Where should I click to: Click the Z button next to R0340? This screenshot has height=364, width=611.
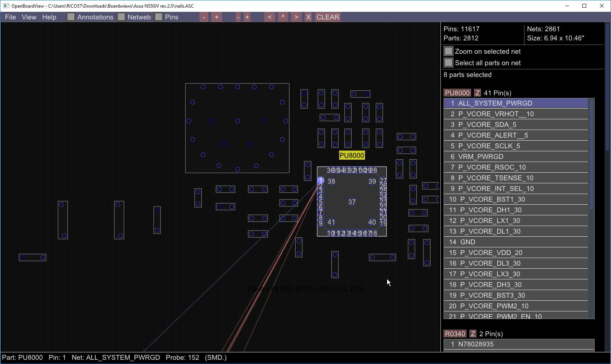tap(473, 334)
